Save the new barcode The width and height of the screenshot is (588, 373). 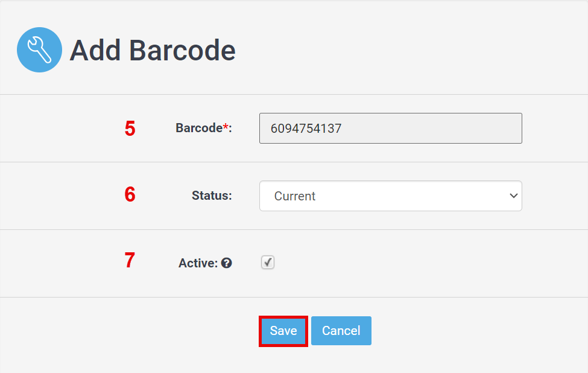point(283,331)
